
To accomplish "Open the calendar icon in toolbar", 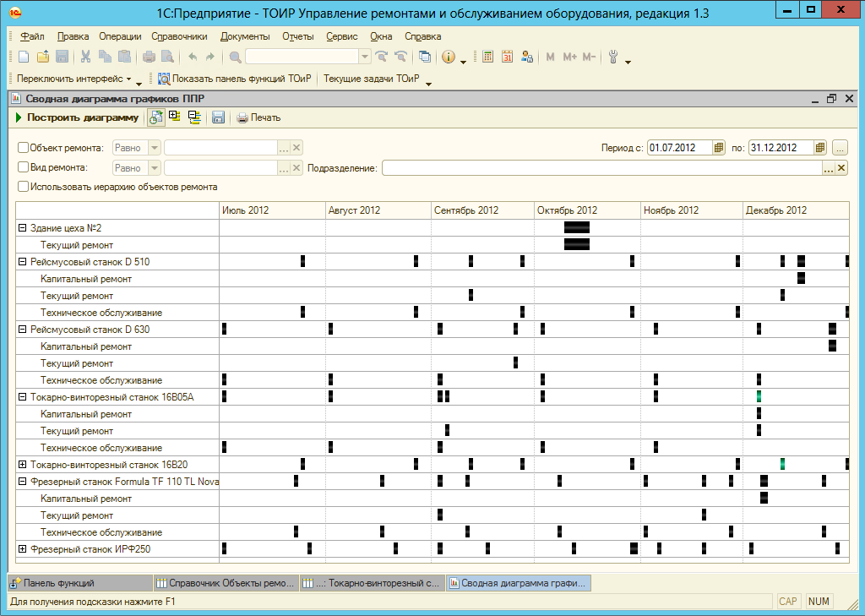I will pos(508,57).
